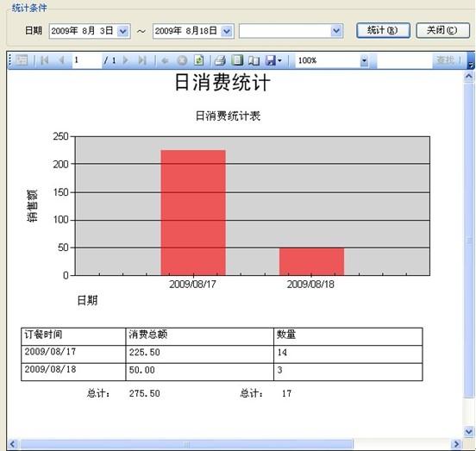Open the 100% zoom dropdown
Image resolution: width=476 pixels, height=451 pixels.
[x=364, y=60]
